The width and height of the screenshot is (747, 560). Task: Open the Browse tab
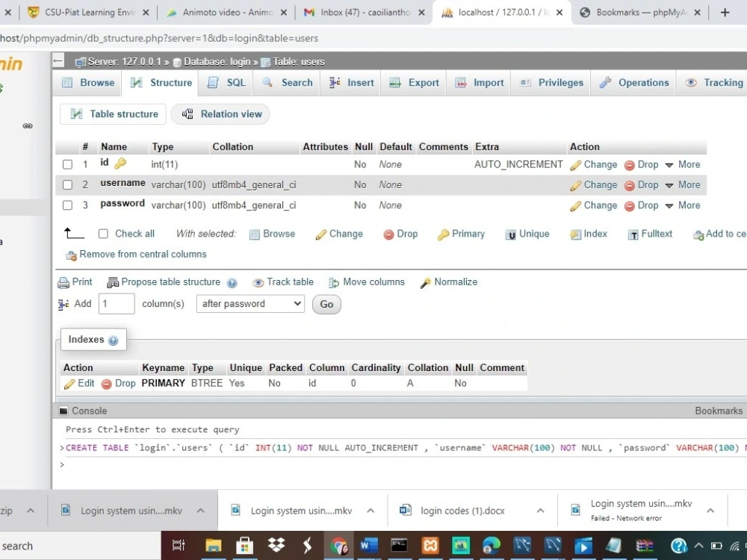pos(89,82)
